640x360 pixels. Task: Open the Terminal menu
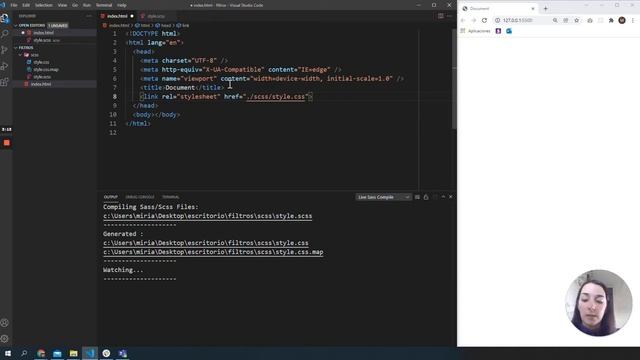[104, 5]
